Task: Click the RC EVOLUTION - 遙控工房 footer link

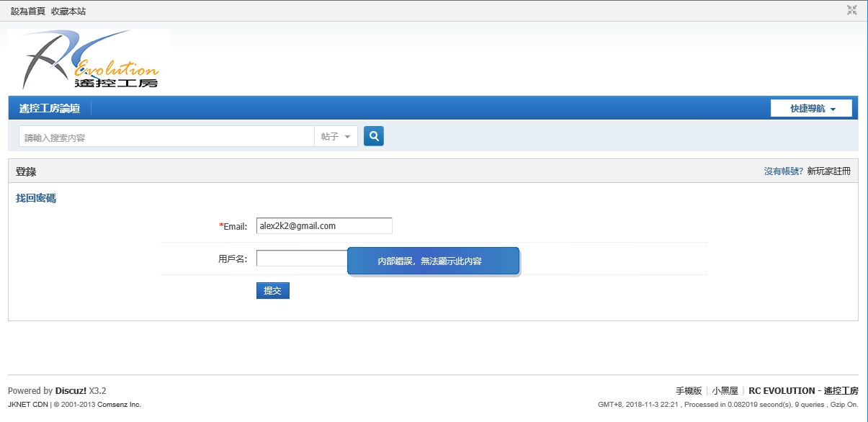Action: click(x=803, y=391)
